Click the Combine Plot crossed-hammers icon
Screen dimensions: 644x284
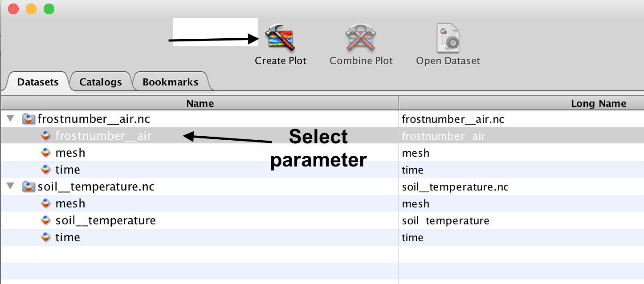coord(361,38)
